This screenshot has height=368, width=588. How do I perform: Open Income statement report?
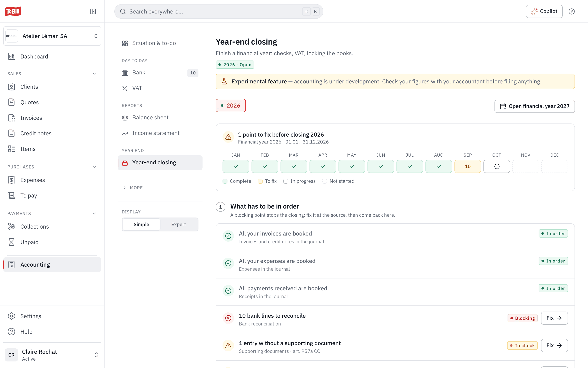(x=160, y=133)
